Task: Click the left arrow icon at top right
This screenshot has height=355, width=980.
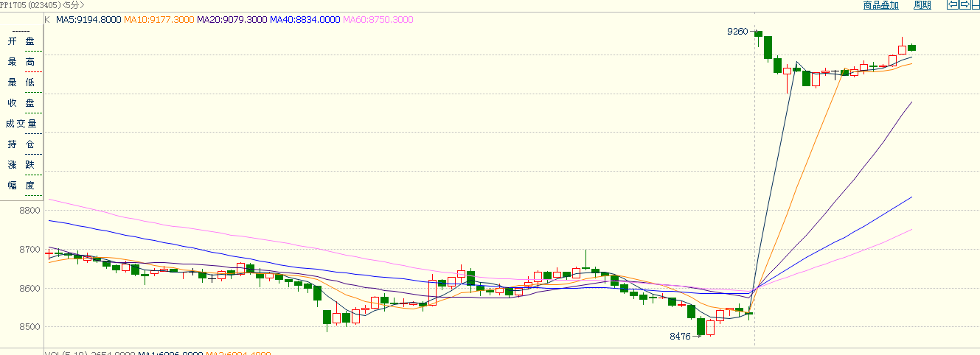Action: click(x=952, y=5)
